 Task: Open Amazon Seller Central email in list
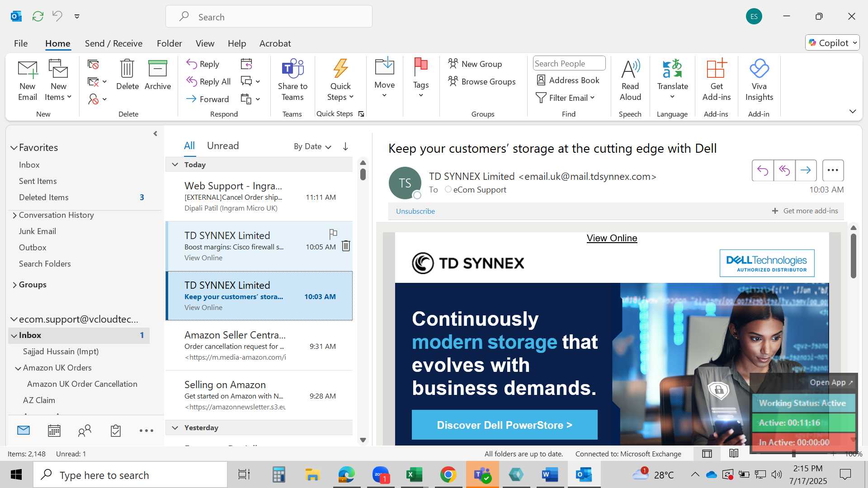pos(259,347)
